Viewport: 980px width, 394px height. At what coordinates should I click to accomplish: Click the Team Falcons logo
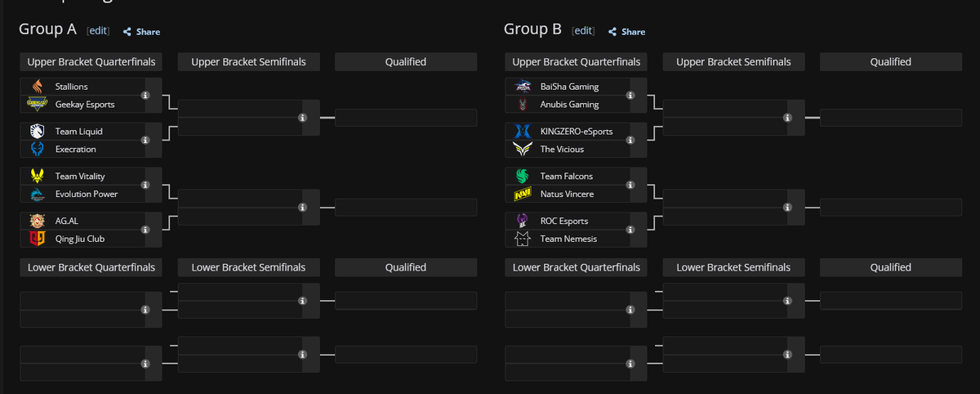523,177
